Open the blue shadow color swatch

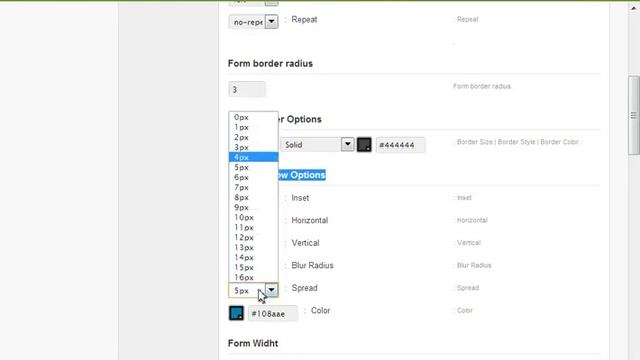(x=236, y=313)
